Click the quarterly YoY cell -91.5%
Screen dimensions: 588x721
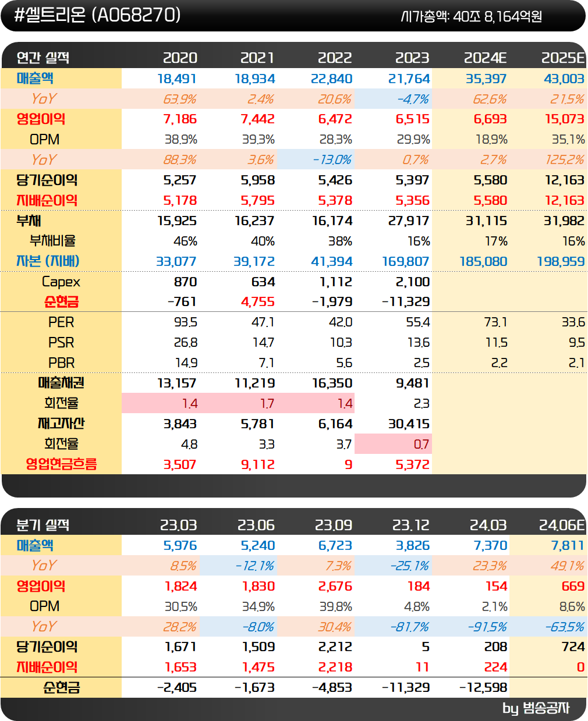[x=487, y=627]
